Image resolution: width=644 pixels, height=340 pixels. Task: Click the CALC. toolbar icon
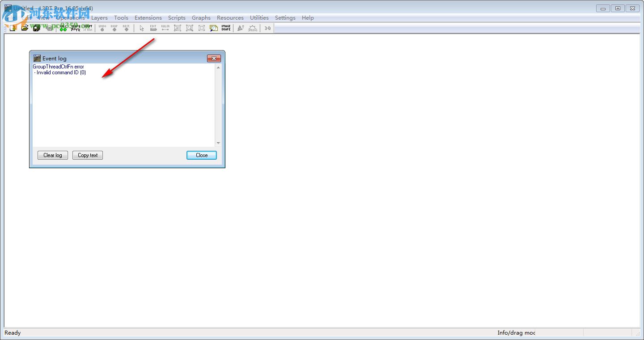64,28
